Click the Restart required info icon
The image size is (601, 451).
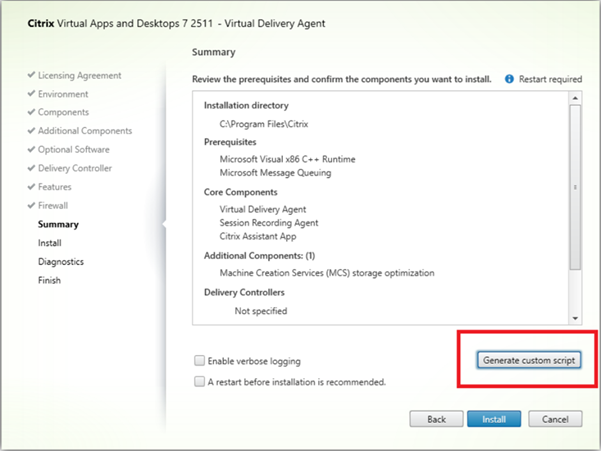[x=510, y=77]
